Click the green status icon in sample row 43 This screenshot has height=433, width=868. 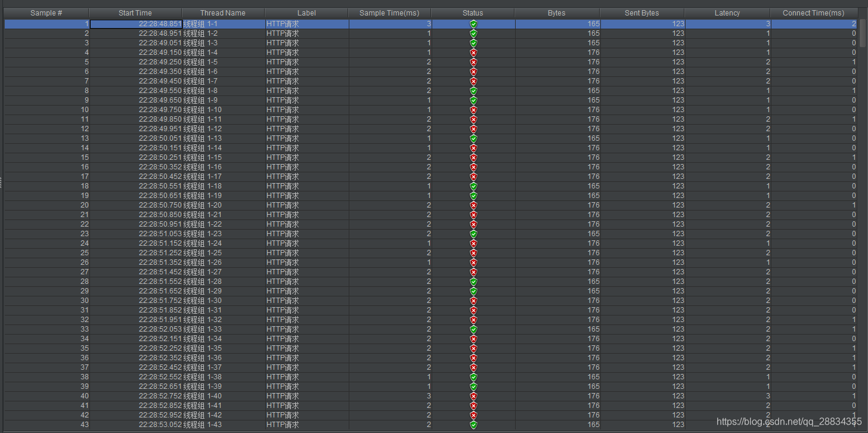tap(473, 425)
